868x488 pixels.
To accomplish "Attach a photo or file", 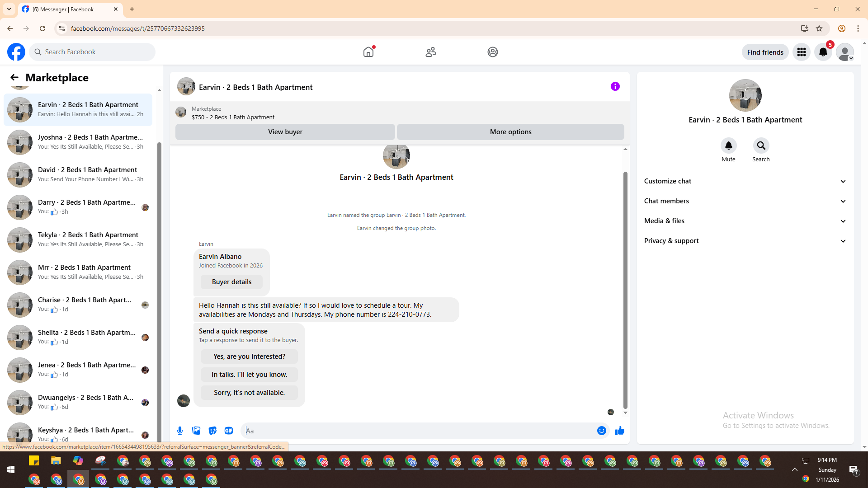I will tap(196, 431).
